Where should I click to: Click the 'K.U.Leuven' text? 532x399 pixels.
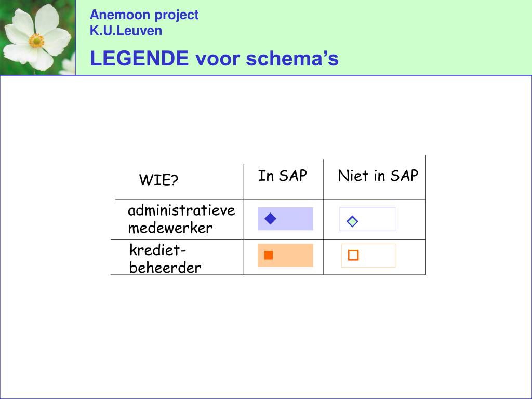tap(126, 31)
